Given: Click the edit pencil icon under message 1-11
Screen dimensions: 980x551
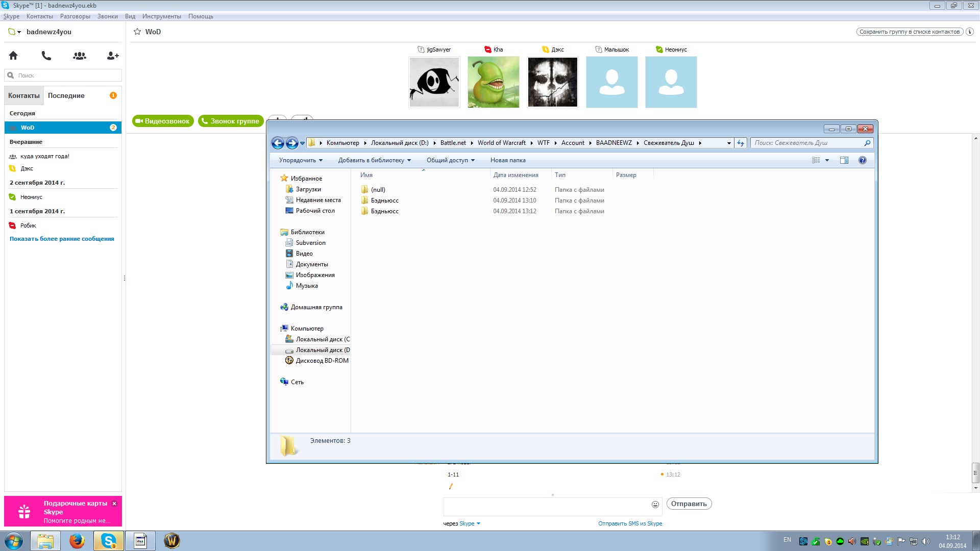Looking at the screenshot, I should pos(451,486).
